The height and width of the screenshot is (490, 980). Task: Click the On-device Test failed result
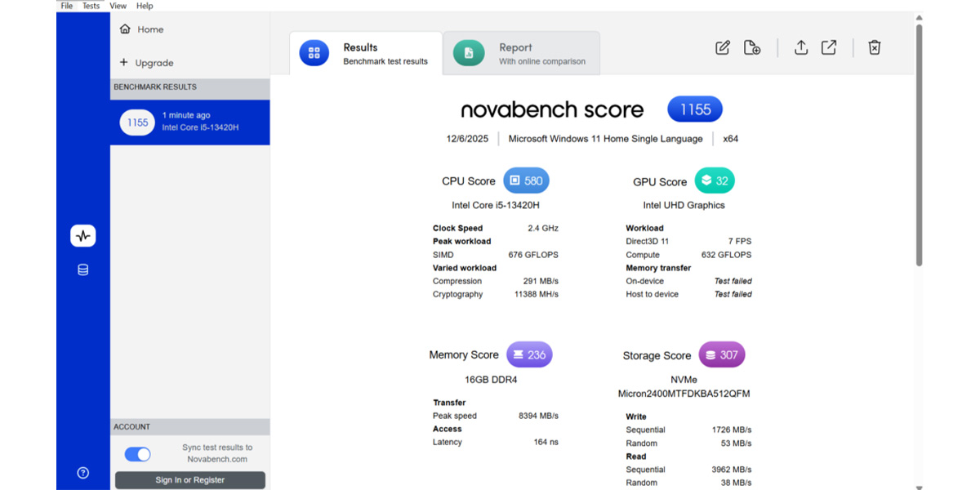click(733, 281)
